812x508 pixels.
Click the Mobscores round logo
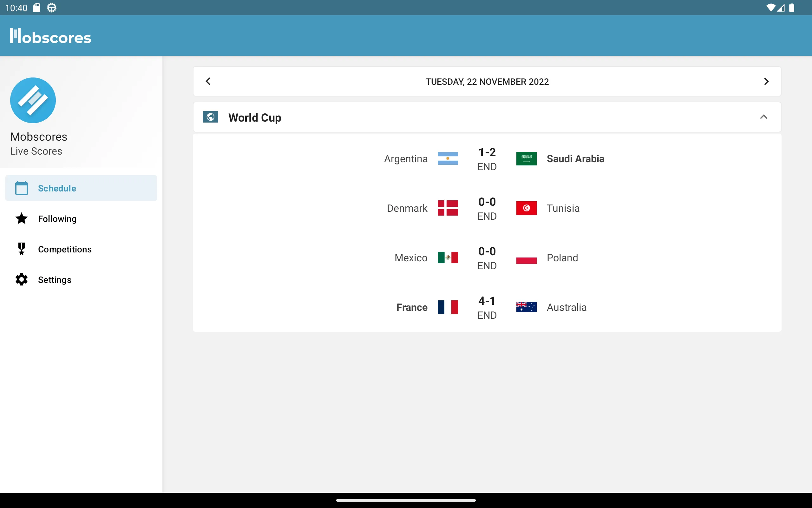33,100
